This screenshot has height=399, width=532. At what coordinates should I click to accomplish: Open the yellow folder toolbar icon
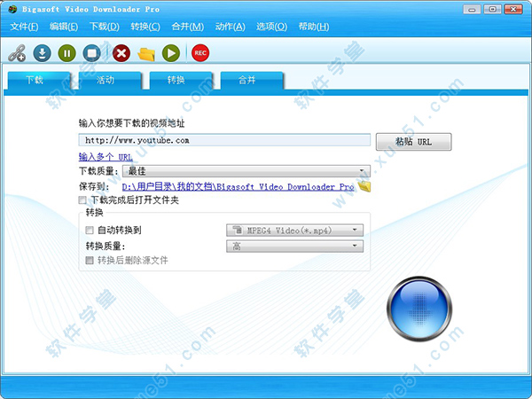pyautogui.click(x=146, y=54)
